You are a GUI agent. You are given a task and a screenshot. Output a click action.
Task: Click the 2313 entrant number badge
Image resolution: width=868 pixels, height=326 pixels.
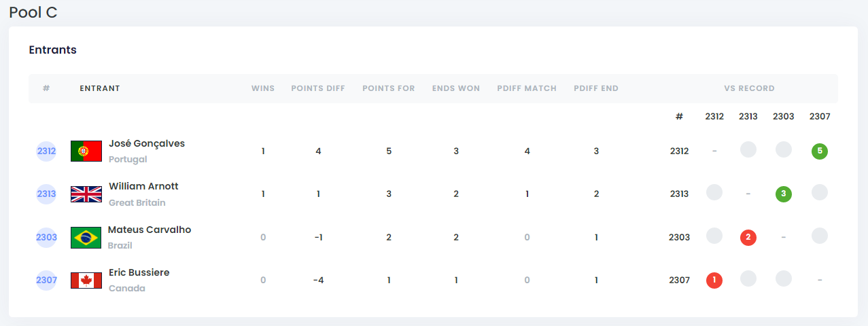coord(46,194)
